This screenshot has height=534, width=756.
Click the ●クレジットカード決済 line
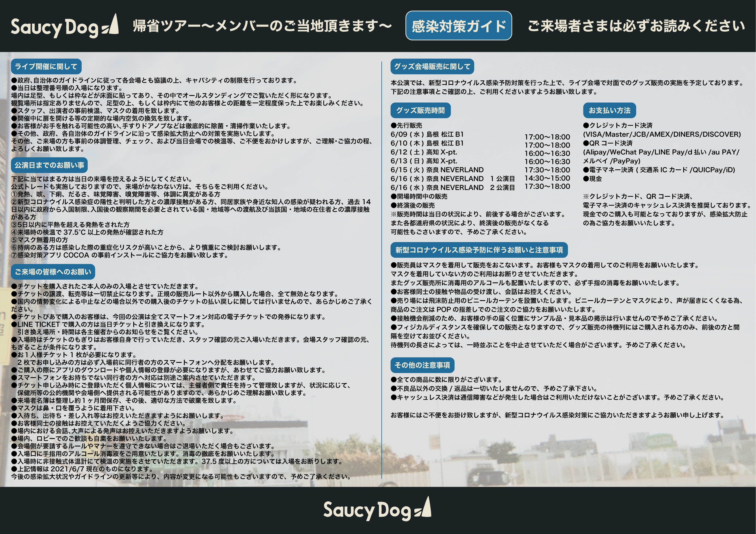(x=618, y=125)
